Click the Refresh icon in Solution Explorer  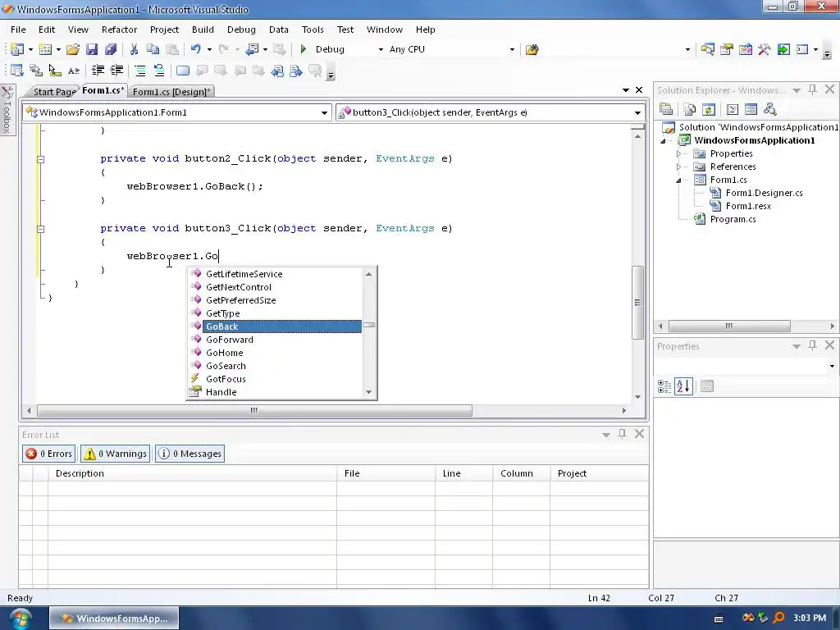(708, 109)
